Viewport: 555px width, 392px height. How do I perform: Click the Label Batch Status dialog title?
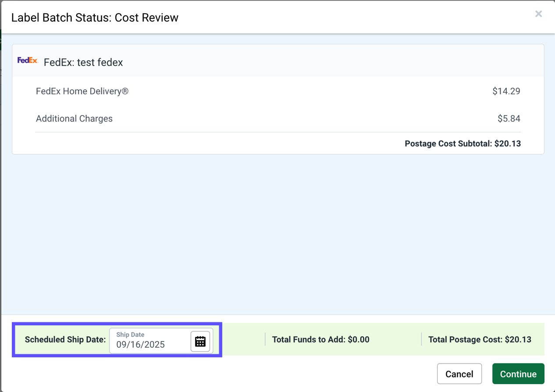pyautogui.click(x=95, y=18)
